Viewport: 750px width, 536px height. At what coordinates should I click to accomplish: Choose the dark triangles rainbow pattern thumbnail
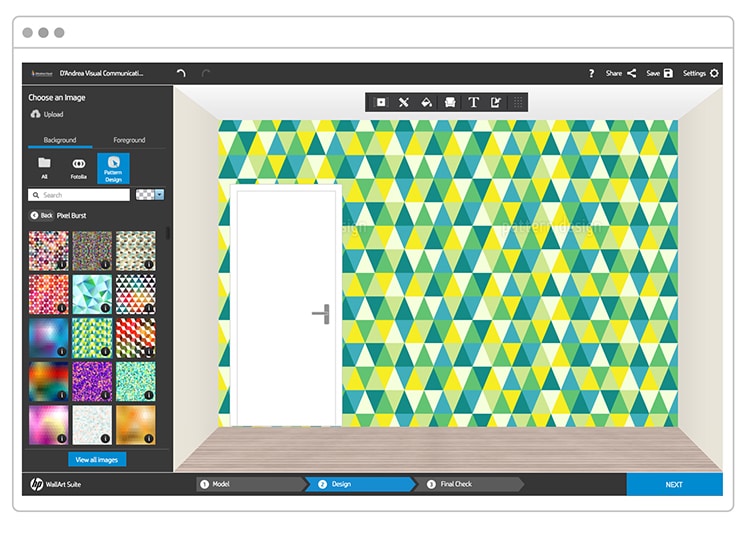pos(136,295)
